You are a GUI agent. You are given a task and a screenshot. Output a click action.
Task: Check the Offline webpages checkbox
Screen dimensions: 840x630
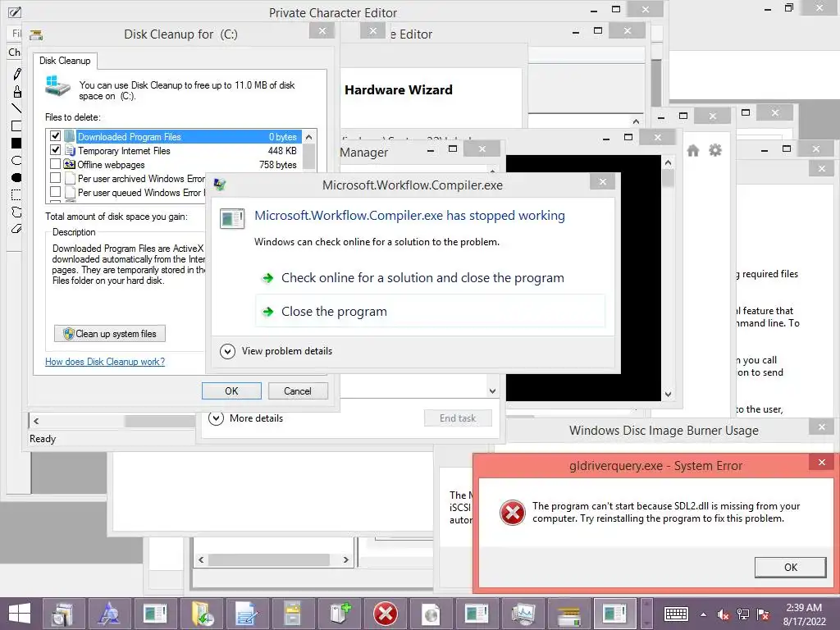(x=55, y=164)
